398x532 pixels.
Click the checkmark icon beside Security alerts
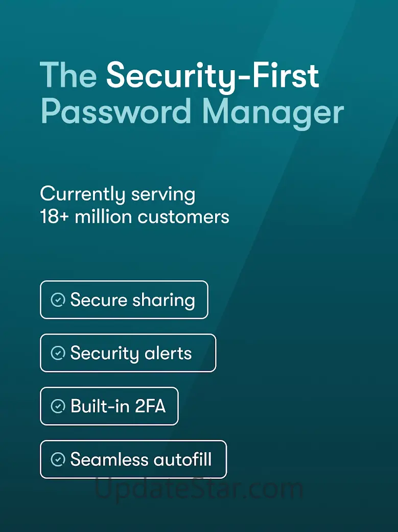tap(58, 353)
